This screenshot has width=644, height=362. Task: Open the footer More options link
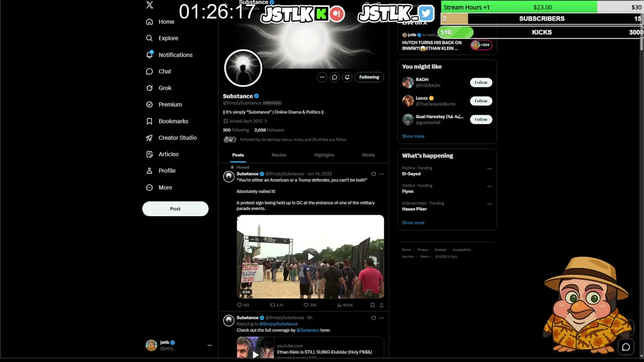coord(425,256)
